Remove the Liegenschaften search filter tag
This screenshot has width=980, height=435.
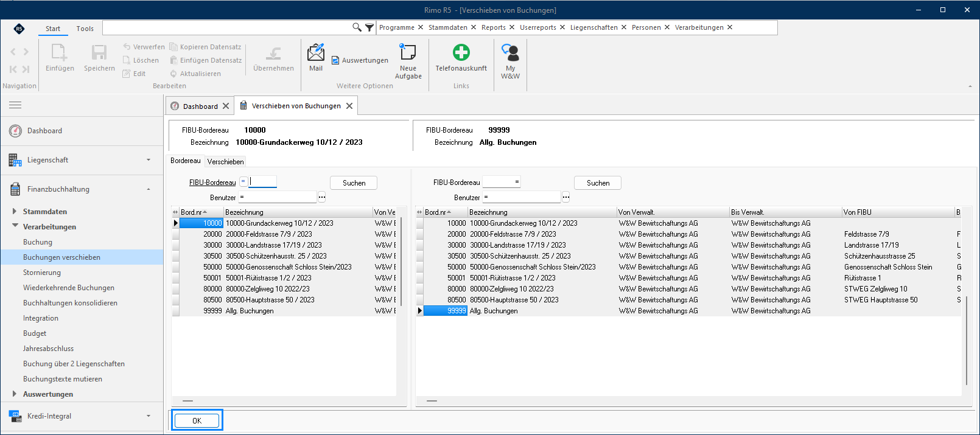point(624,27)
